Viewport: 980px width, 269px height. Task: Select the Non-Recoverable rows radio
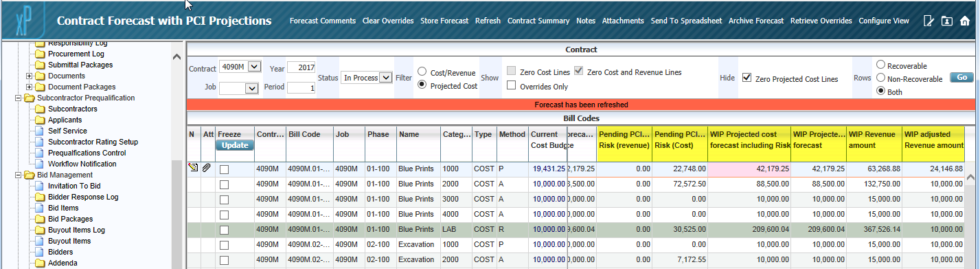pyautogui.click(x=881, y=78)
